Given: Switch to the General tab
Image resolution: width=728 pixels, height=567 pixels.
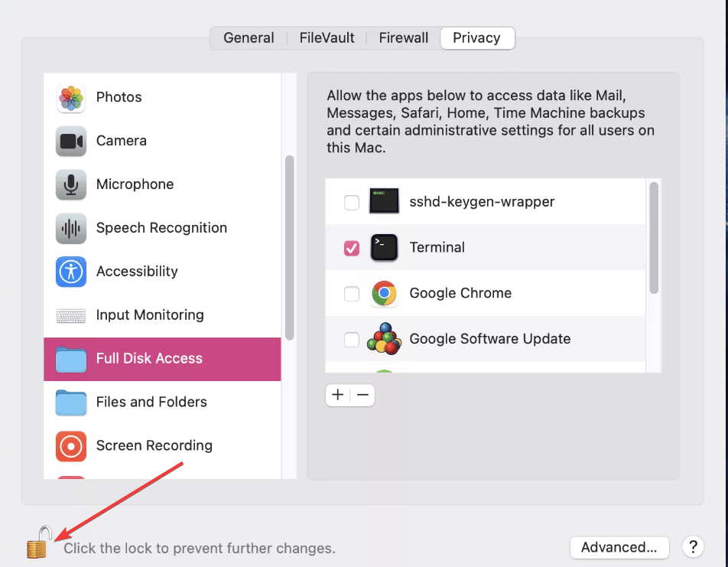Looking at the screenshot, I should coord(249,37).
